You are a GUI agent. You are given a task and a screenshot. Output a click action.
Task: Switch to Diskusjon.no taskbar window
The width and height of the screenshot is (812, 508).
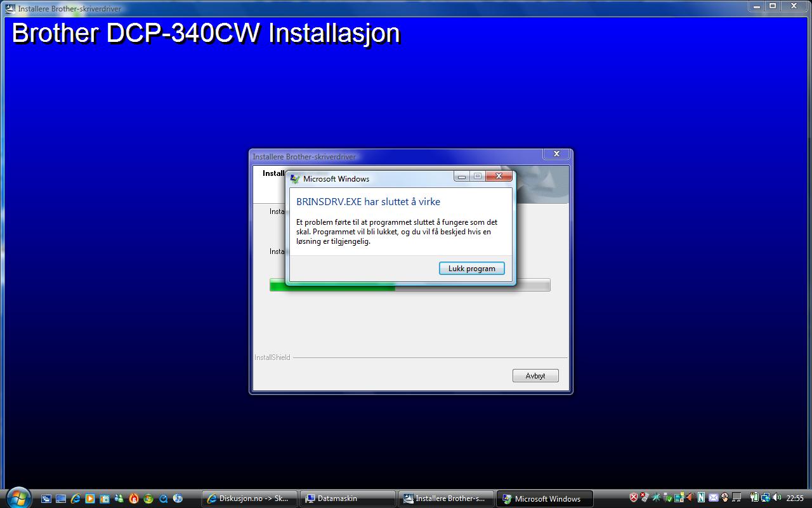tap(249, 498)
